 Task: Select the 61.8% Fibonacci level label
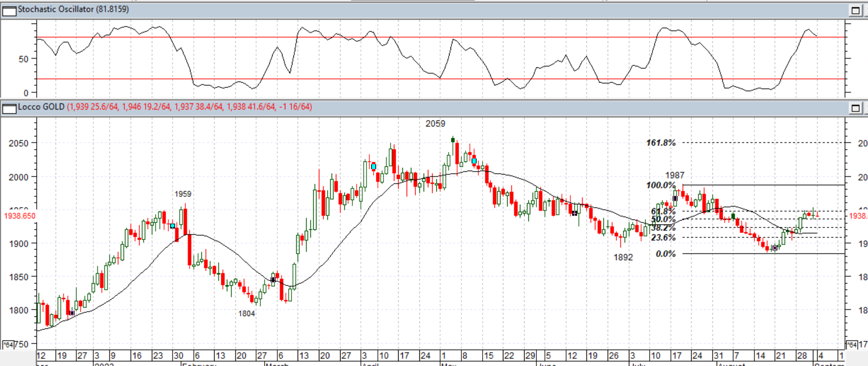663,212
